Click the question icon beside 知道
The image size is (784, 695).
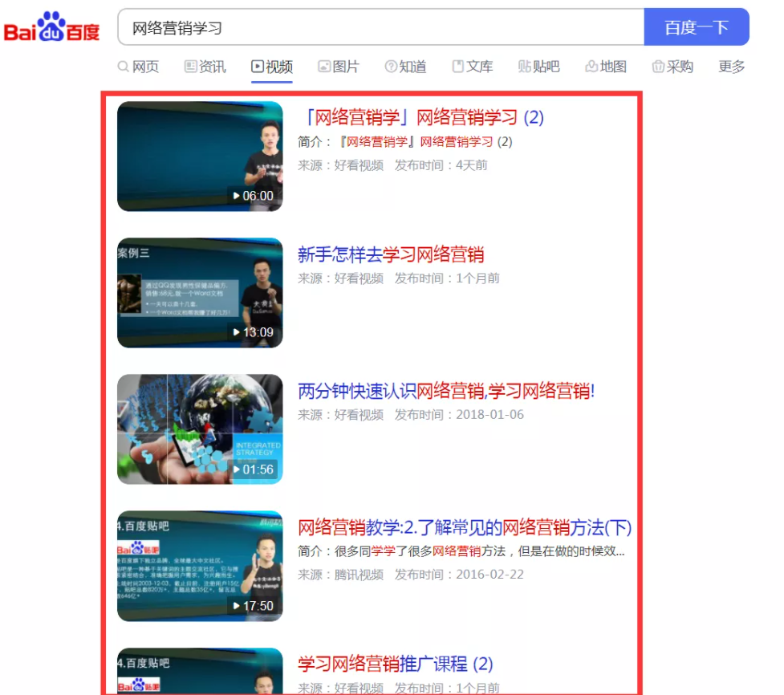391,67
